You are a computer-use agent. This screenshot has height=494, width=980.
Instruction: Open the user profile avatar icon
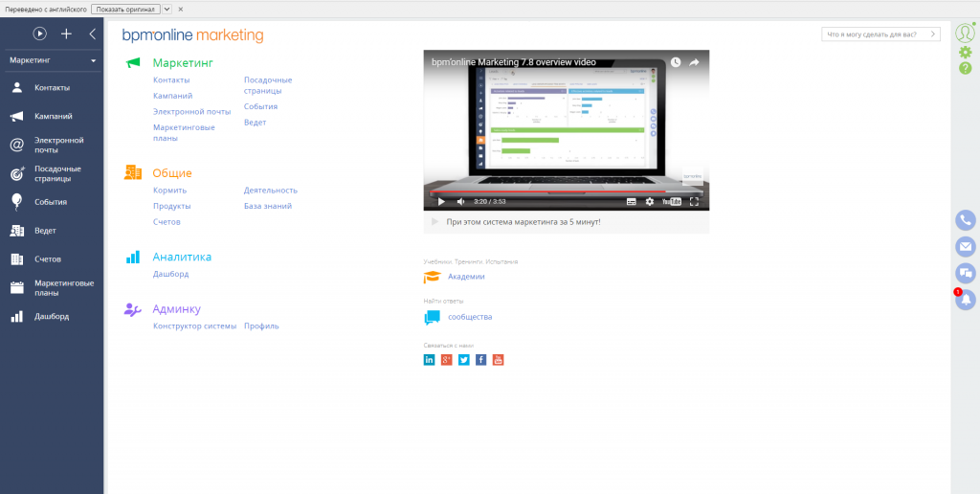tap(965, 33)
